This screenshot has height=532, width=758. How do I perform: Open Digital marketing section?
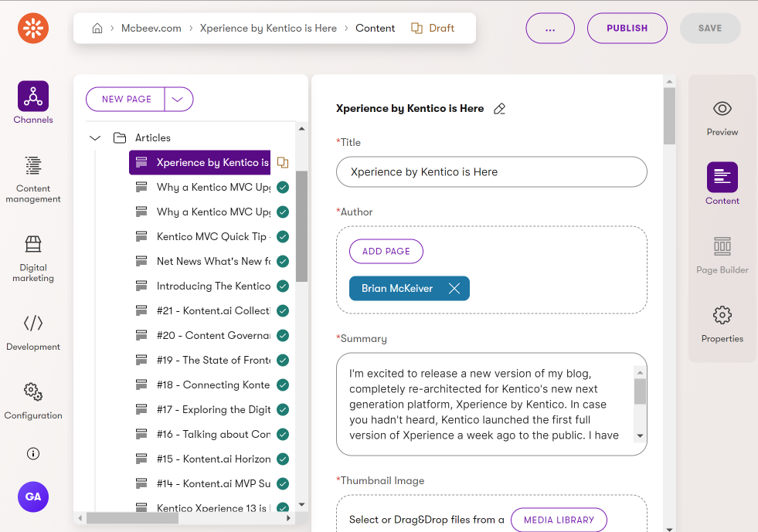point(33,258)
